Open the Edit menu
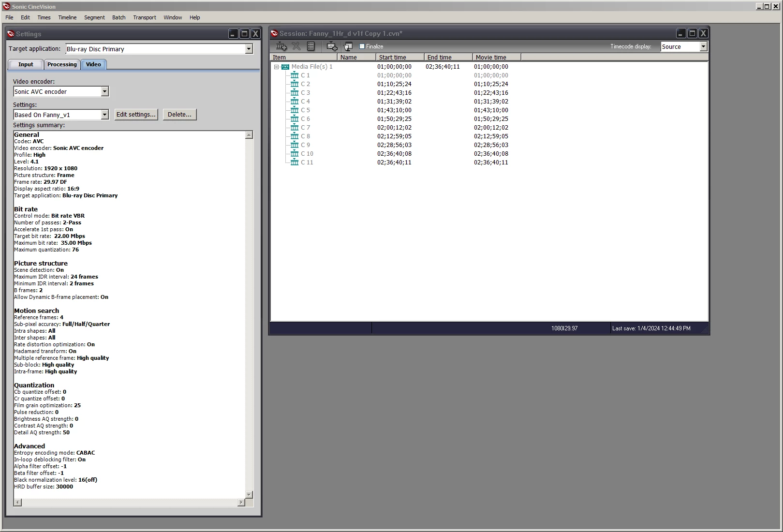This screenshot has width=783, height=532. (25, 17)
